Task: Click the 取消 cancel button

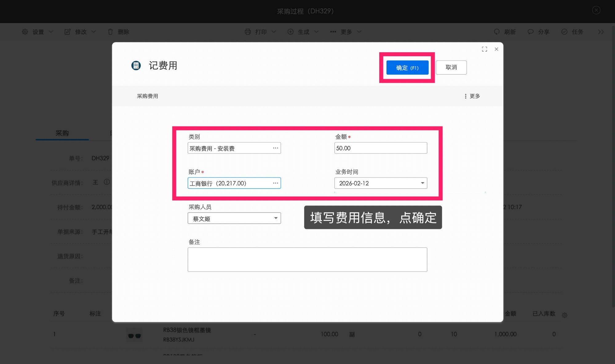Action: click(x=451, y=67)
